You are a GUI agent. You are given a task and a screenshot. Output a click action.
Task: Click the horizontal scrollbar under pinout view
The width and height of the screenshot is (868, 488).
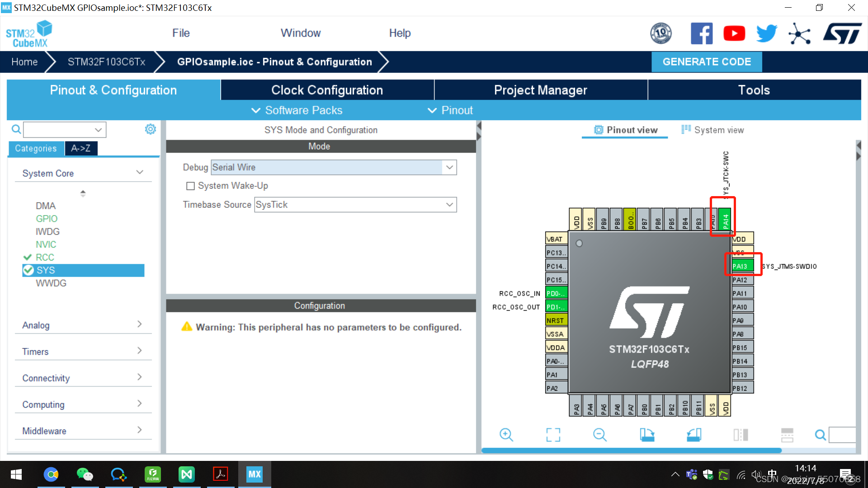point(631,450)
